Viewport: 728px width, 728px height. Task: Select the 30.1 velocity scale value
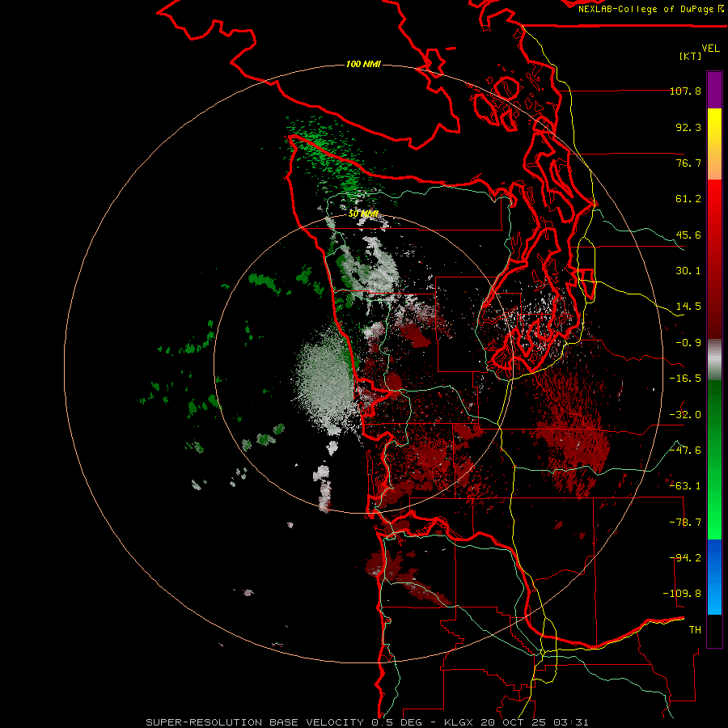click(x=688, y=271)
